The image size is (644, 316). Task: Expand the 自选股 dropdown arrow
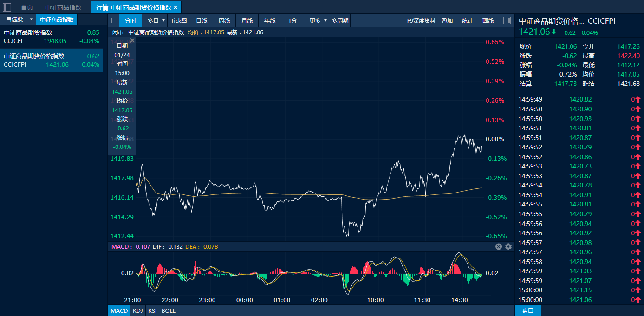coord(31,19)
